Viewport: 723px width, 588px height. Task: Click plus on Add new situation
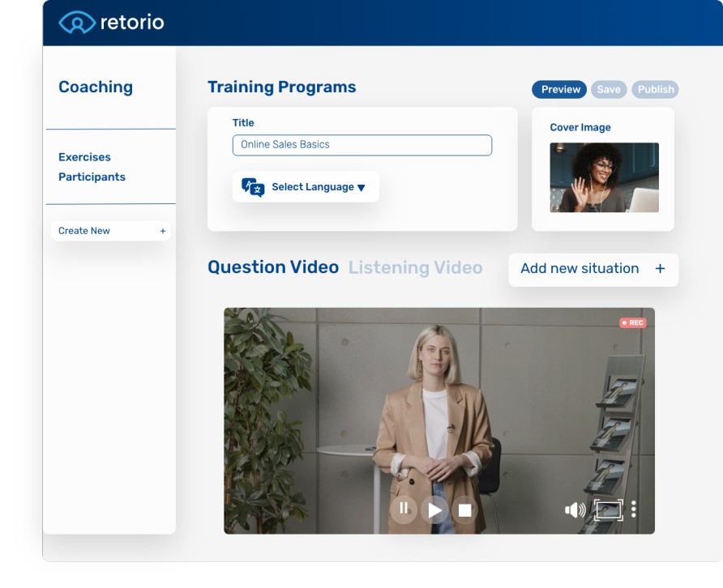point(660,269)
